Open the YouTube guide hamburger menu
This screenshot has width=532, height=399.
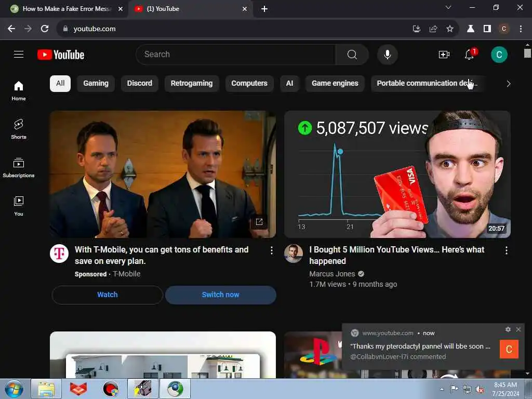pos(19,54)
